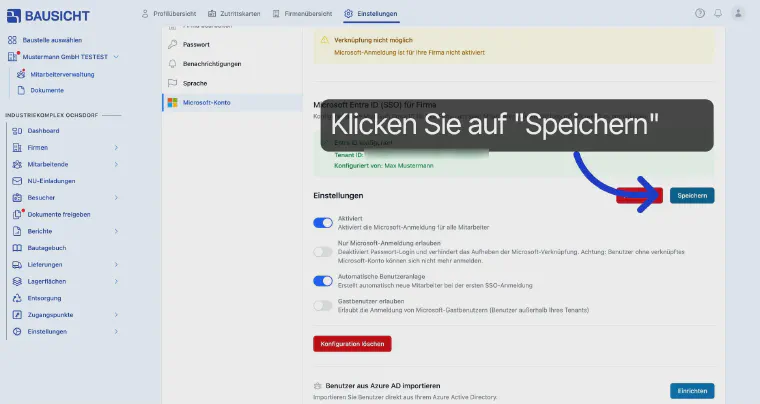
Task: Open the Firmenübersicht tab
Action: point(302,14)
